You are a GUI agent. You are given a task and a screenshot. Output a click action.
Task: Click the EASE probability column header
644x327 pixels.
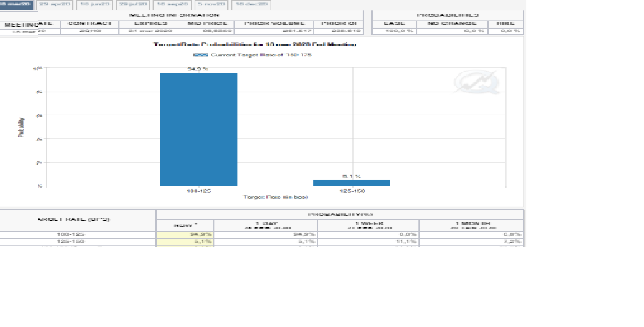(x=394, y=24)
